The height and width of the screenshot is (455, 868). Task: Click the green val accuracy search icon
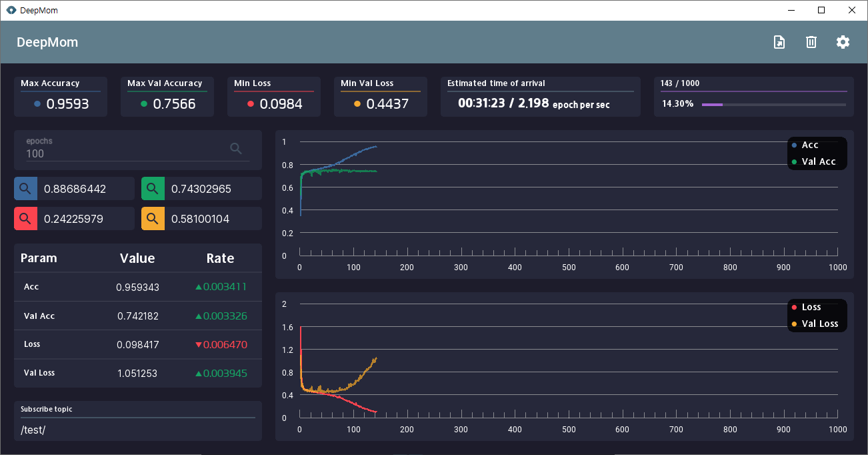click(153, 189)
